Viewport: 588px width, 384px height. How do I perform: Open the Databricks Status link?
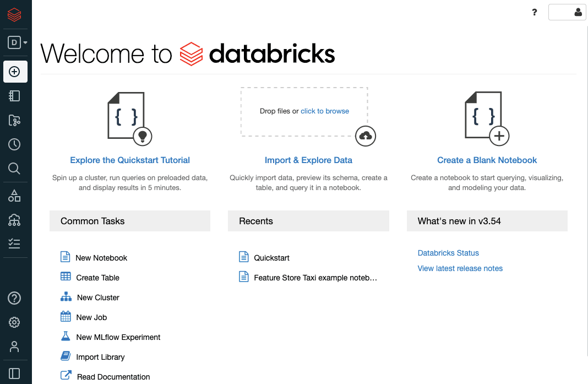[448, 253]
